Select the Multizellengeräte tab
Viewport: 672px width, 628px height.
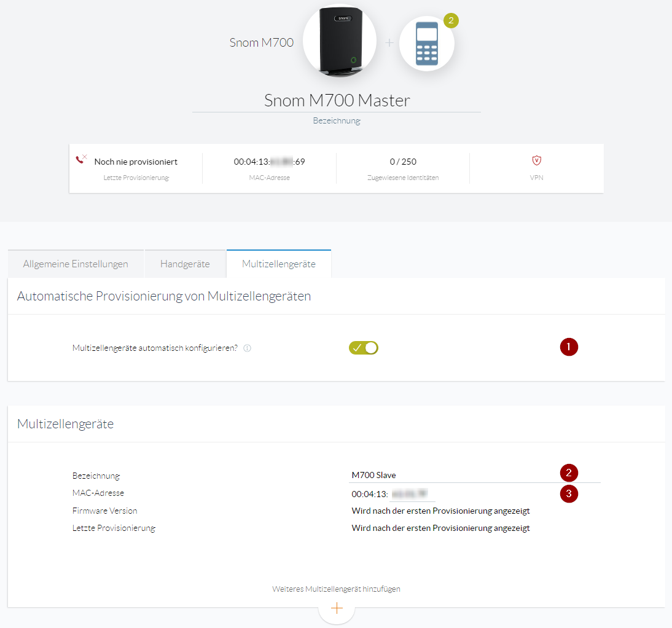coord(279,264)
